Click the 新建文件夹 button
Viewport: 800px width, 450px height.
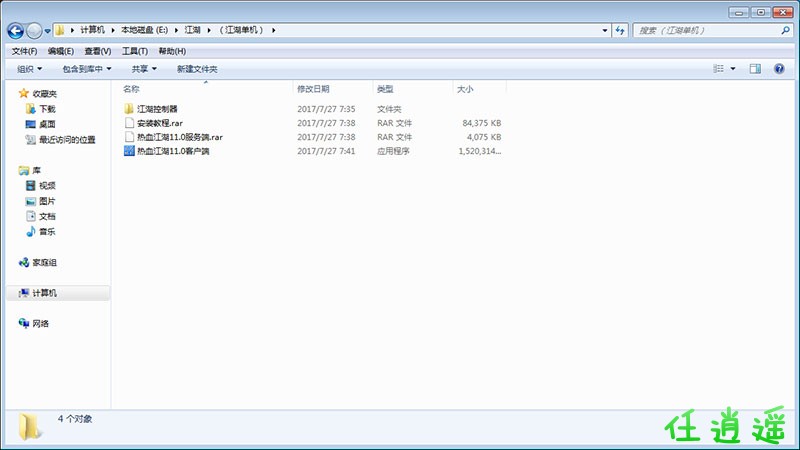pyautogui.click(x=197, y=69)
